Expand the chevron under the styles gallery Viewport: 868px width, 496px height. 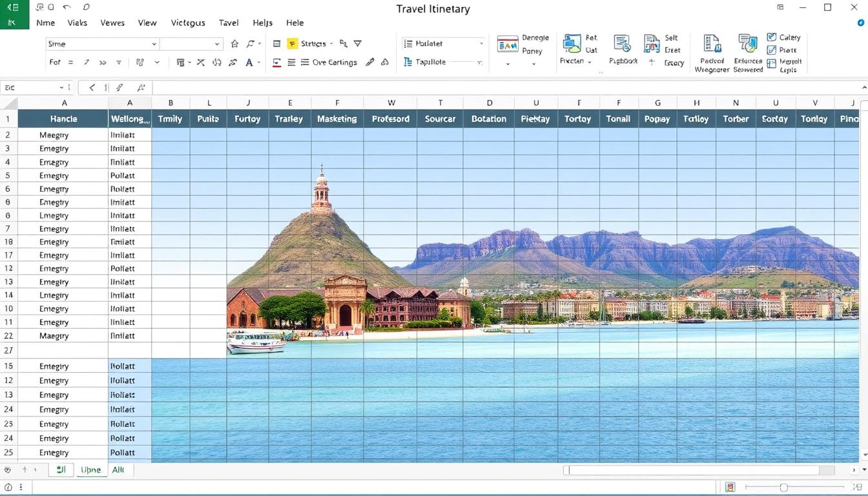point(508,64)
